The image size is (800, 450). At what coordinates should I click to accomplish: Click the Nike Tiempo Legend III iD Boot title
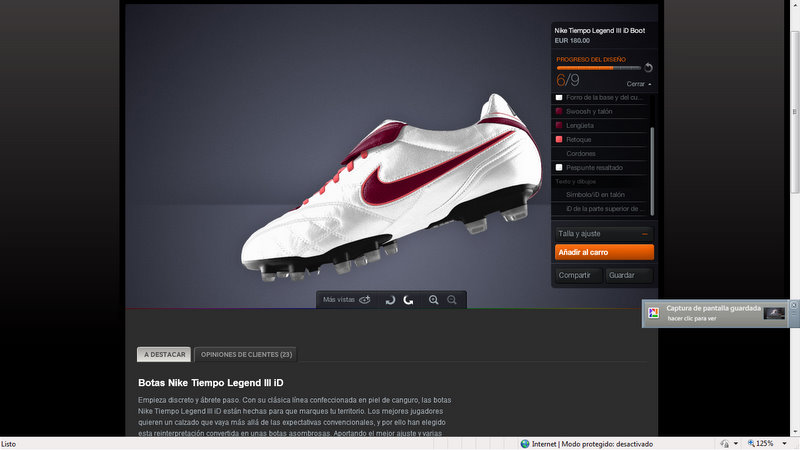pos(599,31)
